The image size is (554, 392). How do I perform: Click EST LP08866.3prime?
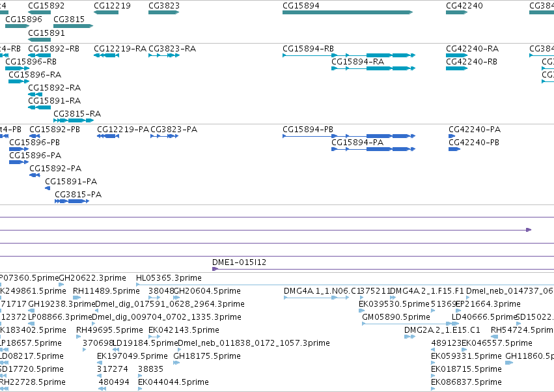[x=60, y=317]
